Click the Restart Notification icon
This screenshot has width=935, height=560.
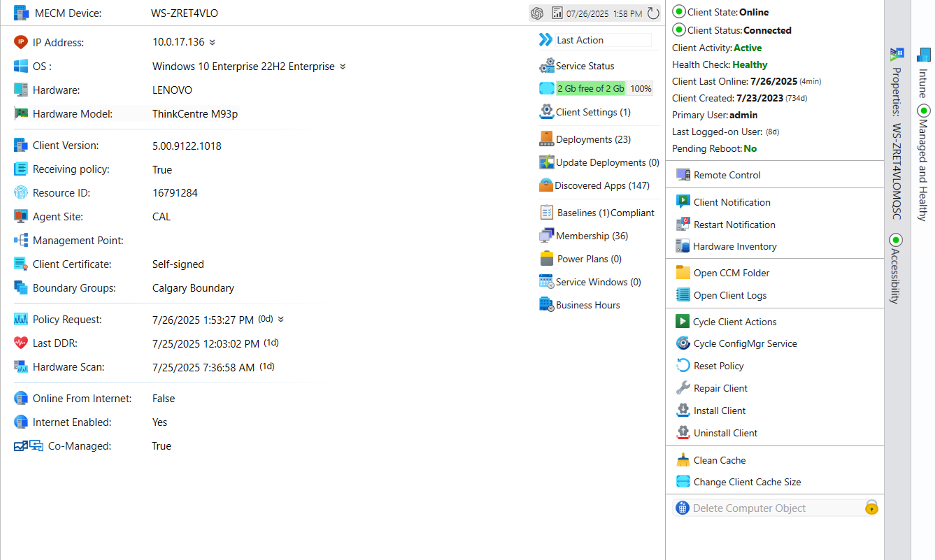click(683, 224)
